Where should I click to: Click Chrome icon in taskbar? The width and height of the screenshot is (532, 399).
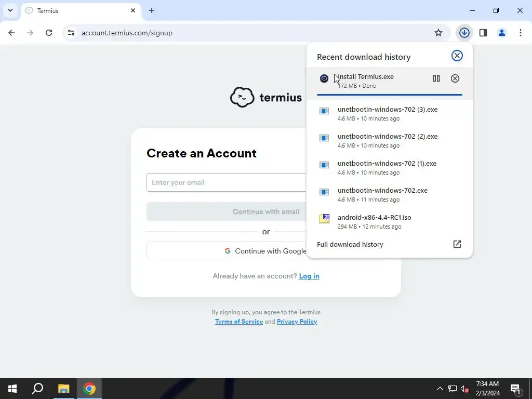pos(89,389)
